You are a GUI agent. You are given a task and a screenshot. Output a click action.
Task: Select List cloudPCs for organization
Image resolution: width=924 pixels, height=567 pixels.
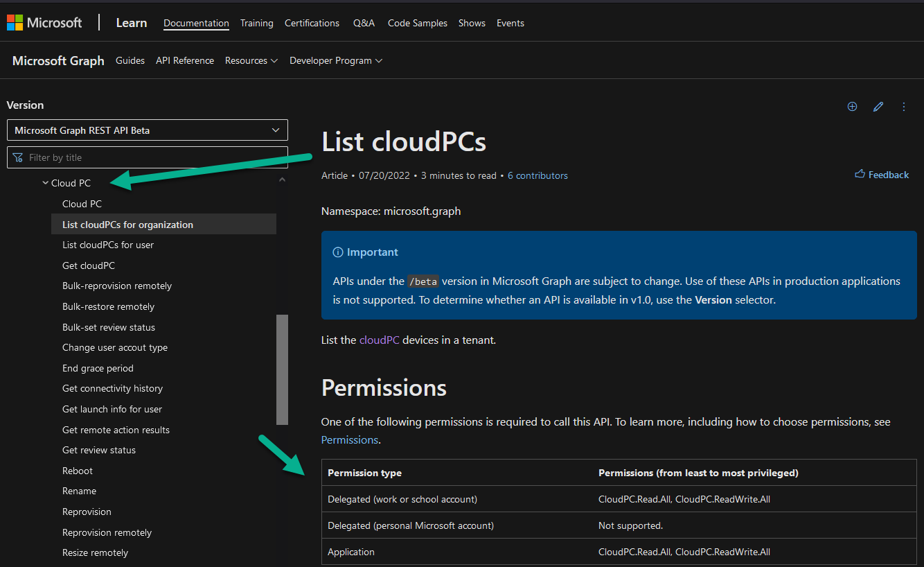point(163,225)
